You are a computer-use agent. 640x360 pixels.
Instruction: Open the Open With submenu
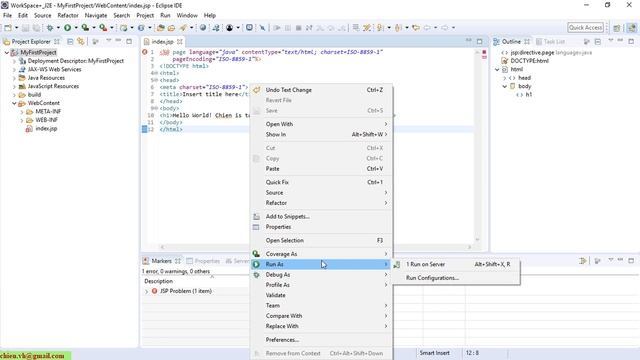(321, 124)
